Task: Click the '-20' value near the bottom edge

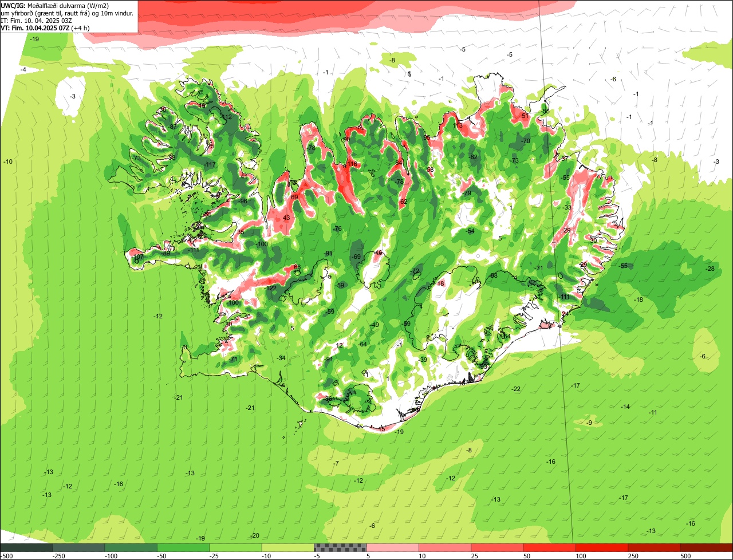Action: point(255,535)
